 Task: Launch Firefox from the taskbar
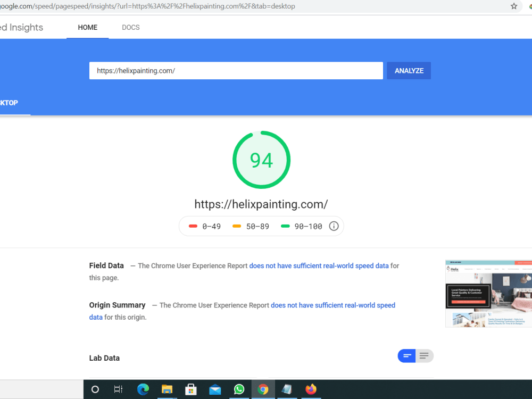point(311,389)
